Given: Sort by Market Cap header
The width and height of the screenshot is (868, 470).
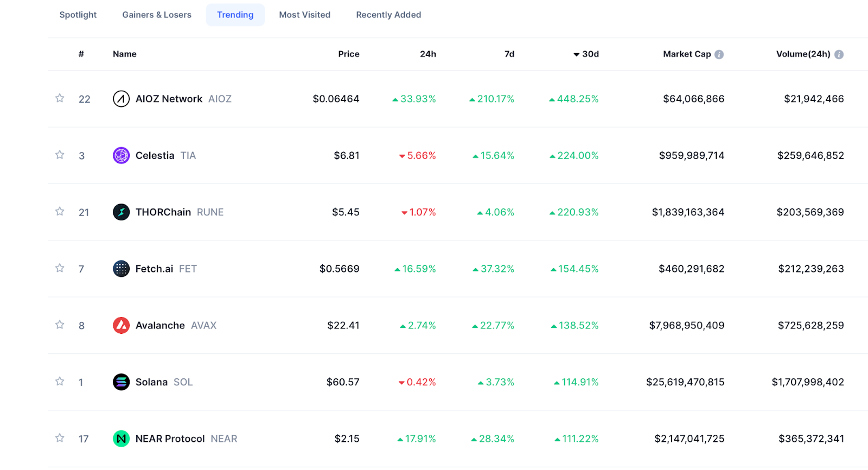Looking at the screenshot, I should [687, 54].
